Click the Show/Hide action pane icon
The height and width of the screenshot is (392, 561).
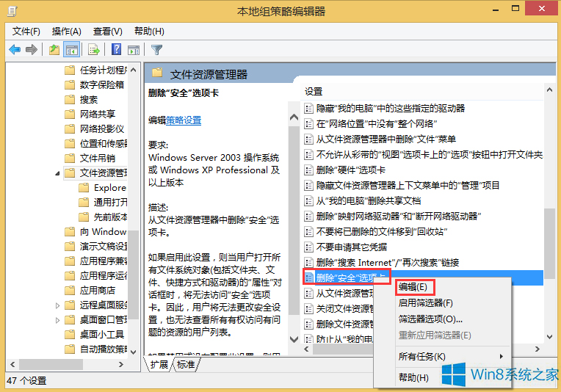(x=133, y=50)
